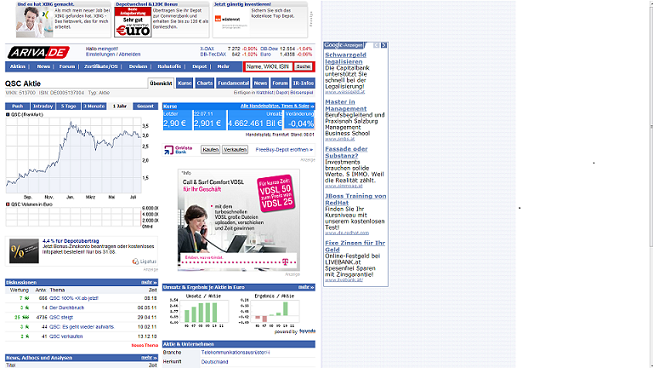Open the JBoss Training von RedHat ad
This screenshot has height=368, width=653.
355,199
